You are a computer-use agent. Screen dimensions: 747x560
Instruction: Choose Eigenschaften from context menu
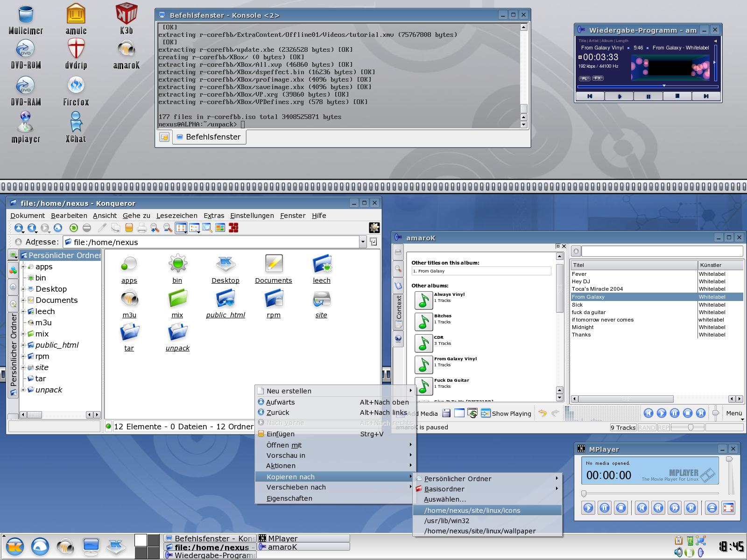[334, 498]
